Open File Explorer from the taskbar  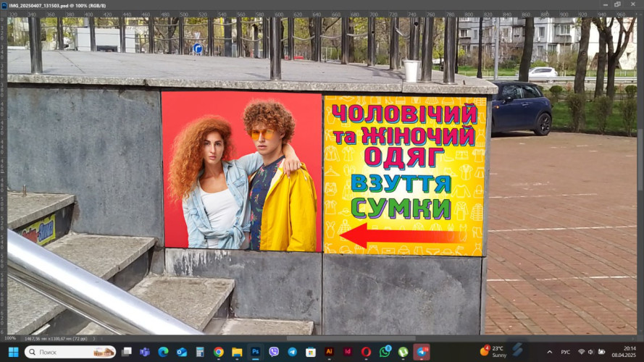pos(237,352)
